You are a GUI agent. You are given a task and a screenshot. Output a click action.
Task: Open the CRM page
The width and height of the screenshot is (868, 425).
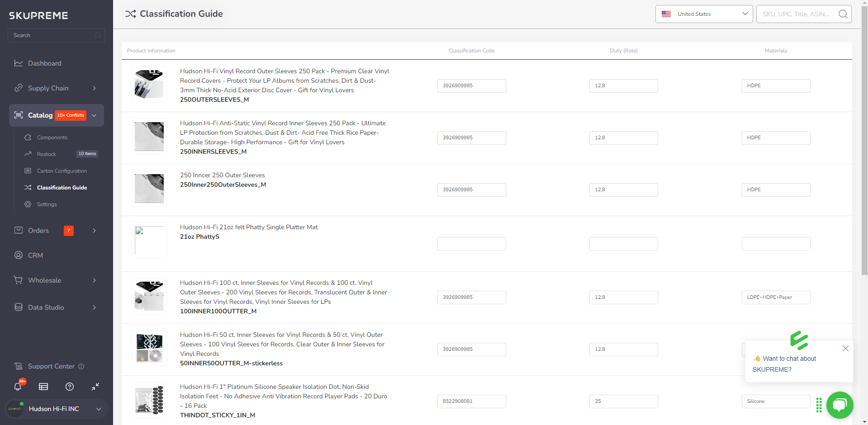(x=34, y=255)
